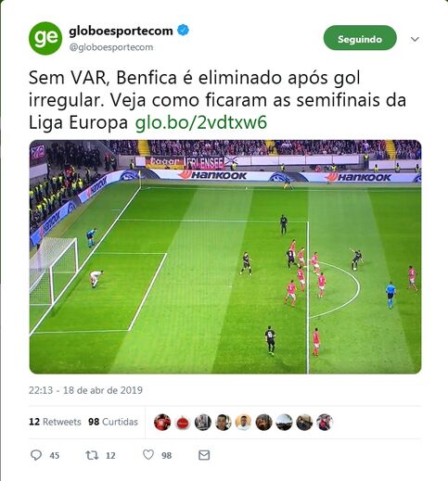448x481 pixels.
Task: Click the @globoesportecom handle
Action: (x=111, y=47)
